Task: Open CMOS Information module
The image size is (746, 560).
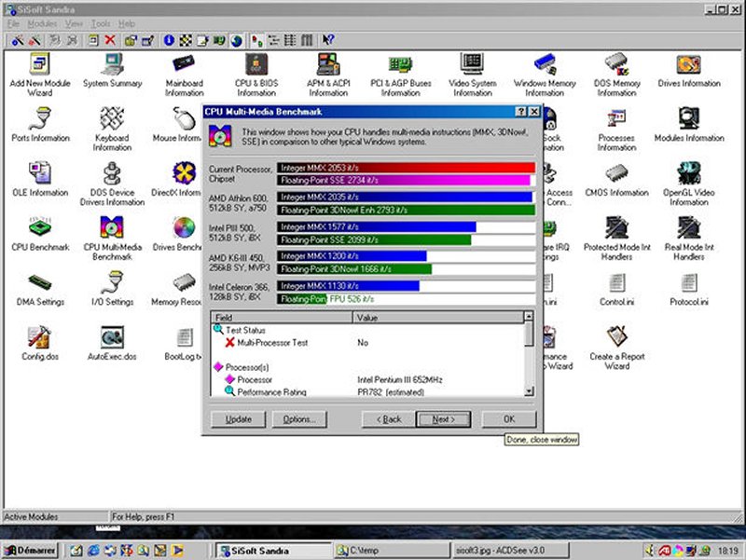Action: pyautogui.click(x=616, y=179)
